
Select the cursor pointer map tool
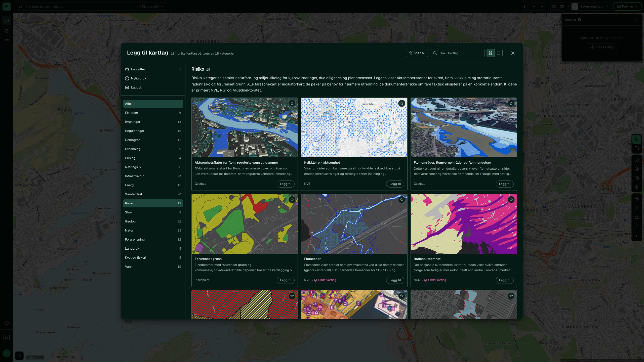(x=636, y=139)
